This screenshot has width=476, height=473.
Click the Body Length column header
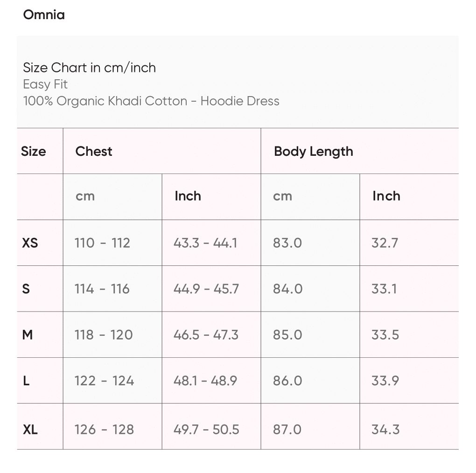tap(313, 152)
